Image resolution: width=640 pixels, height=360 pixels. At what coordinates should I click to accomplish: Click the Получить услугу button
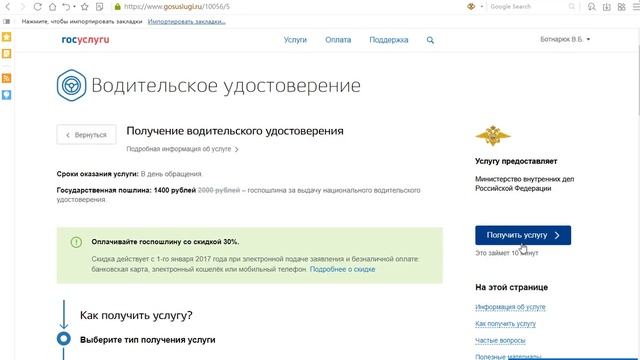coord(523,235)
